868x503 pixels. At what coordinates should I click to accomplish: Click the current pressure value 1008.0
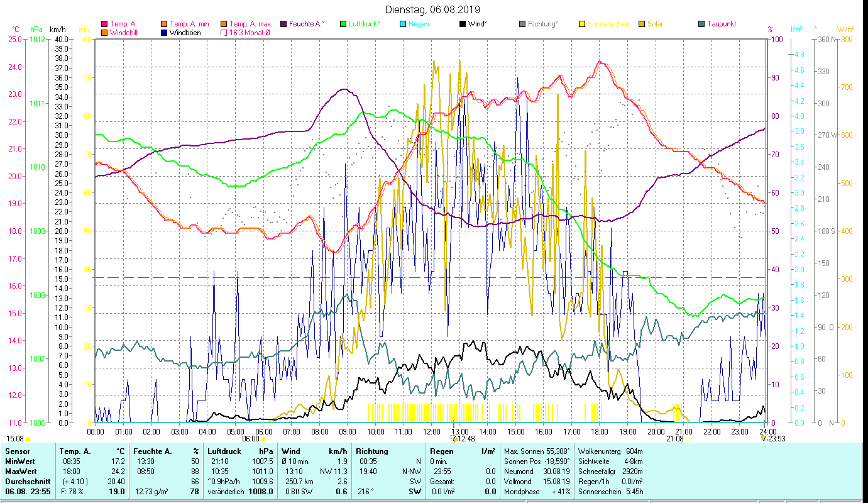(261, 492)
